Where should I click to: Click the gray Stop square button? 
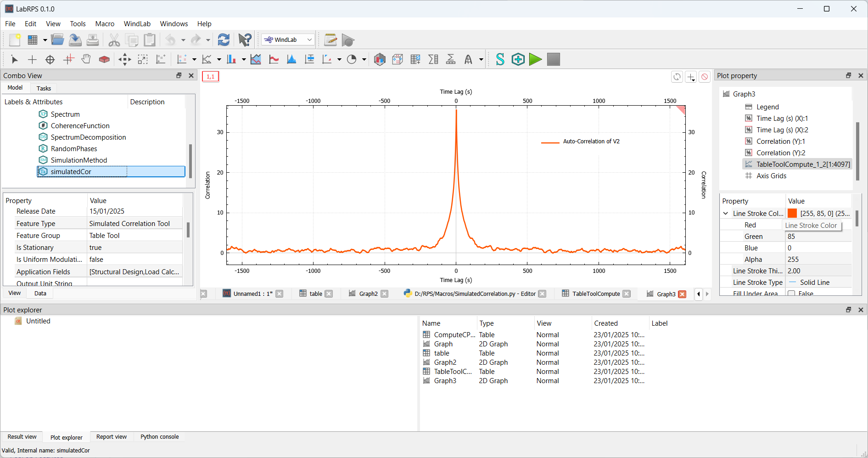pyautogui.click(x=553, y=59)
